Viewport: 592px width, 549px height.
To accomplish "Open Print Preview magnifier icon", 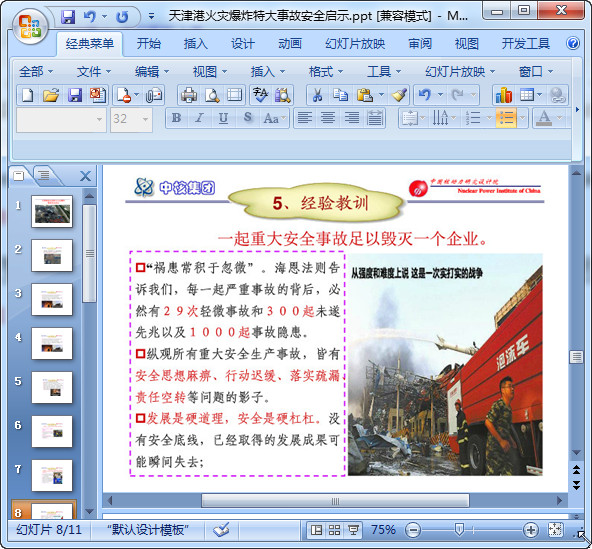I will tap(212, 95).
